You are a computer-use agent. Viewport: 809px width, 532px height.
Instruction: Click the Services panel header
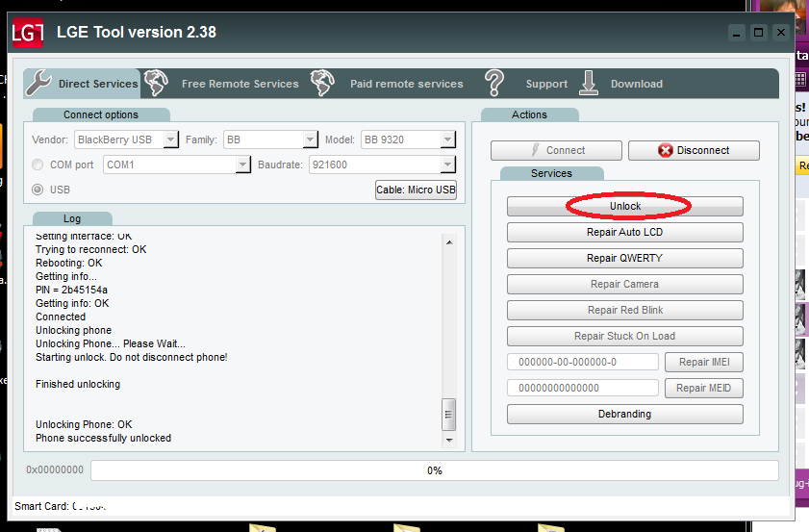click(551, 173)
